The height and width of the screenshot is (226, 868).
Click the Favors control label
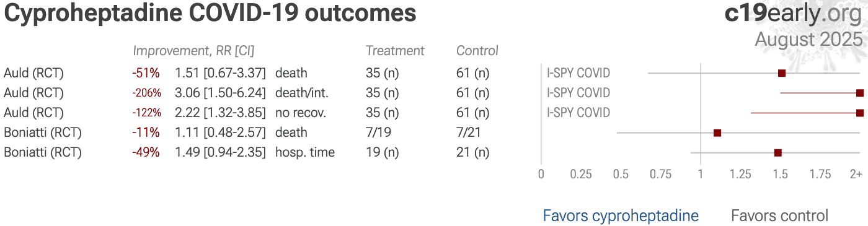point(779,215)
